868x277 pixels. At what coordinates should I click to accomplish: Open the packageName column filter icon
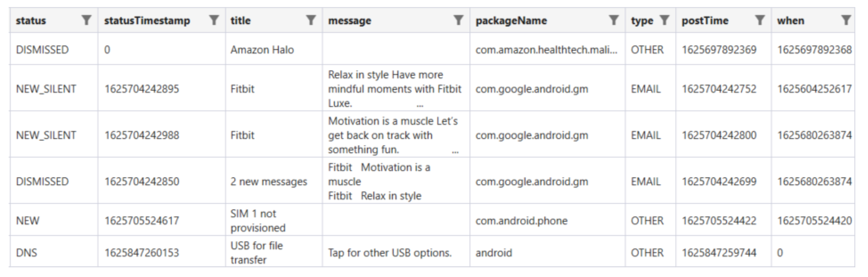coord(614,20)
